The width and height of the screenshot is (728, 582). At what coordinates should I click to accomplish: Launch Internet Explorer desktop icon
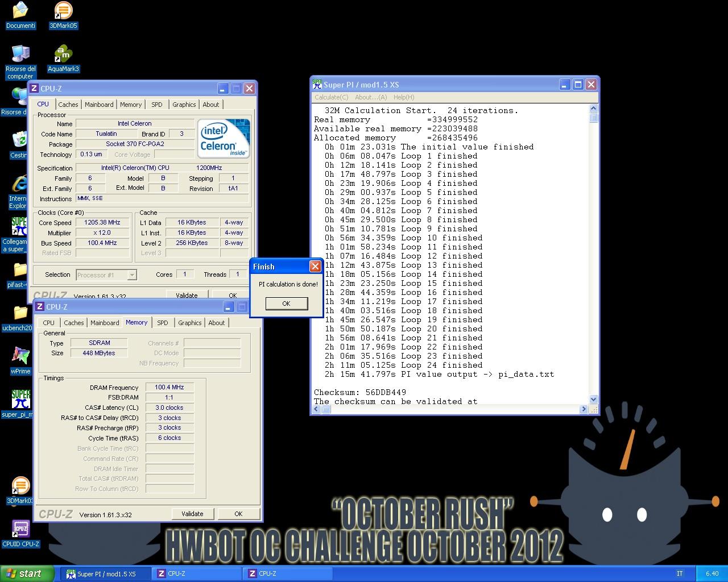click(x=18, y=192)
